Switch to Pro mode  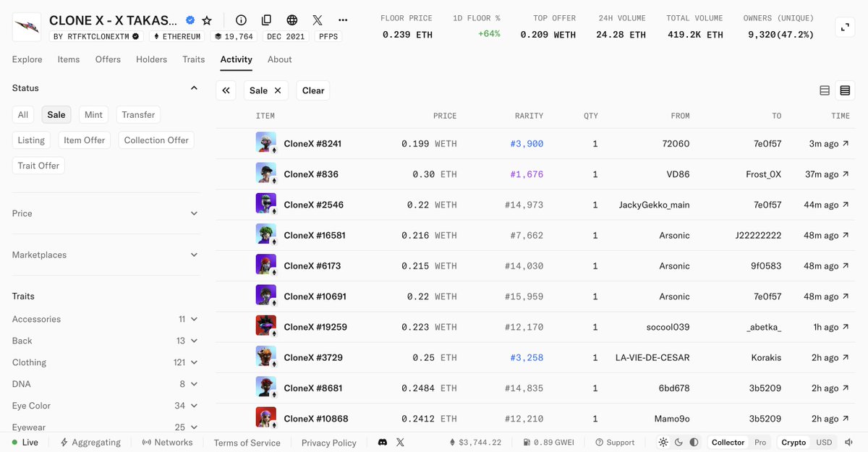tap(760, 442)
